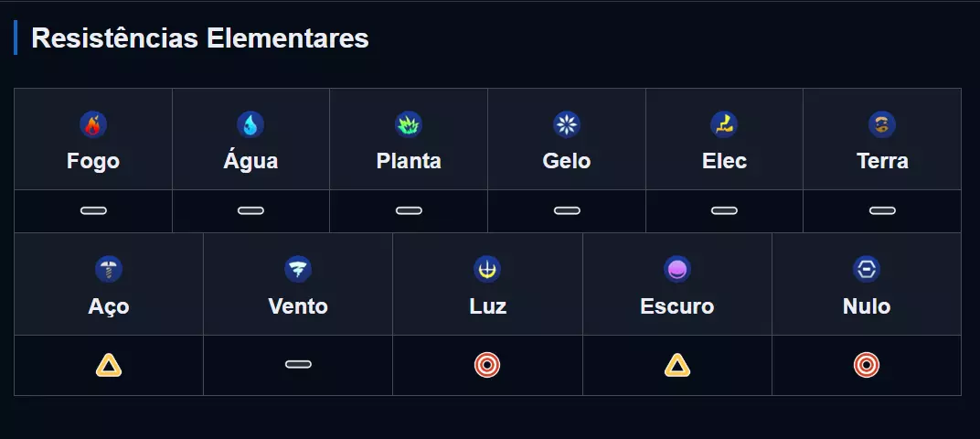Click the yellow triangle under Escuro
This screenshot has height=439, width=980.
677,366
